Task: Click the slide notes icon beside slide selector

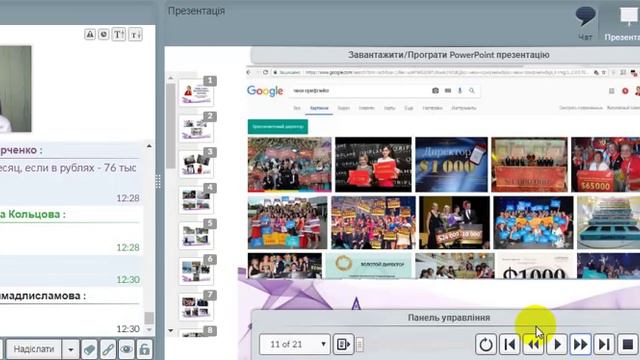Action: tap(343, 344)
